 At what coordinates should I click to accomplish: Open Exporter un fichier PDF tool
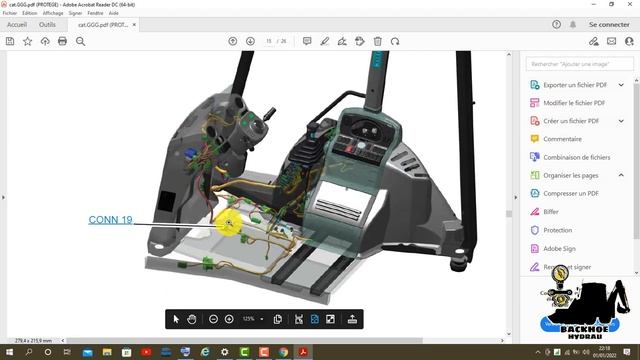point(575,85)
